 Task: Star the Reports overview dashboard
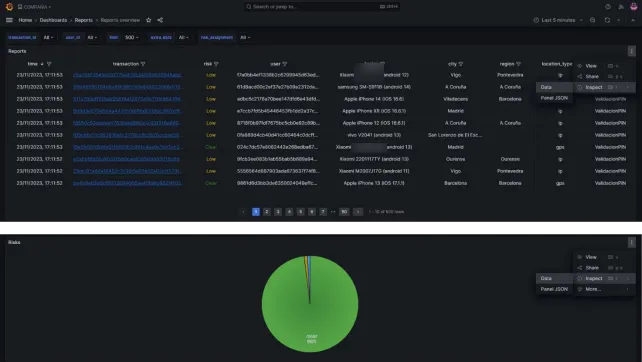point(149,20)
